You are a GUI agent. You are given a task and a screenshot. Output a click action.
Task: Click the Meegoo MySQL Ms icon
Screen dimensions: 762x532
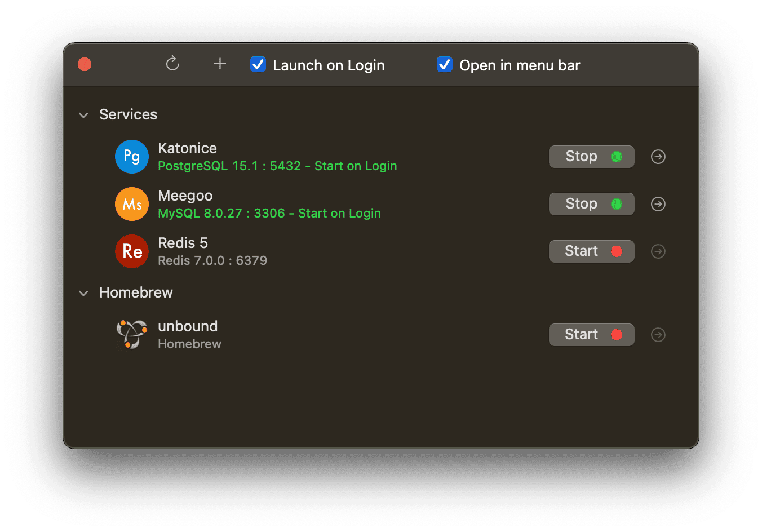[132, 204]
